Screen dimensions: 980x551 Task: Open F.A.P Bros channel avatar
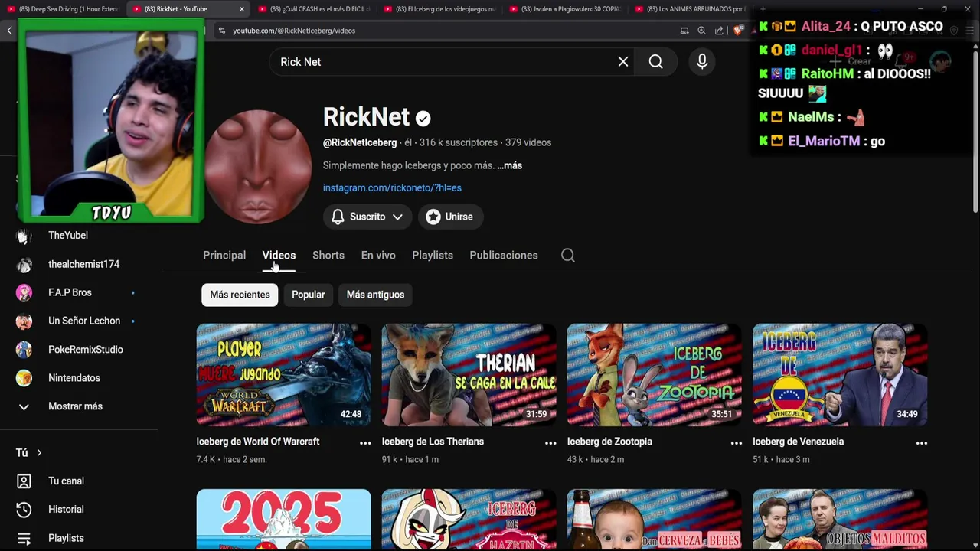(x=24, y=293)
